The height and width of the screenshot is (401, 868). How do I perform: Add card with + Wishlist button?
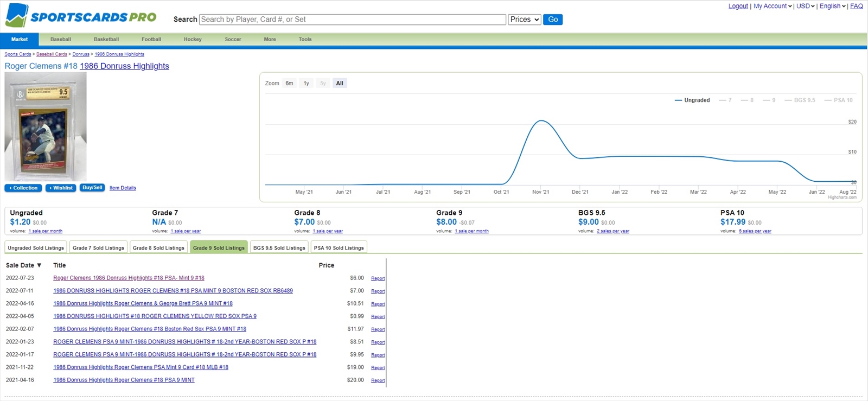(x=61, y=188)
